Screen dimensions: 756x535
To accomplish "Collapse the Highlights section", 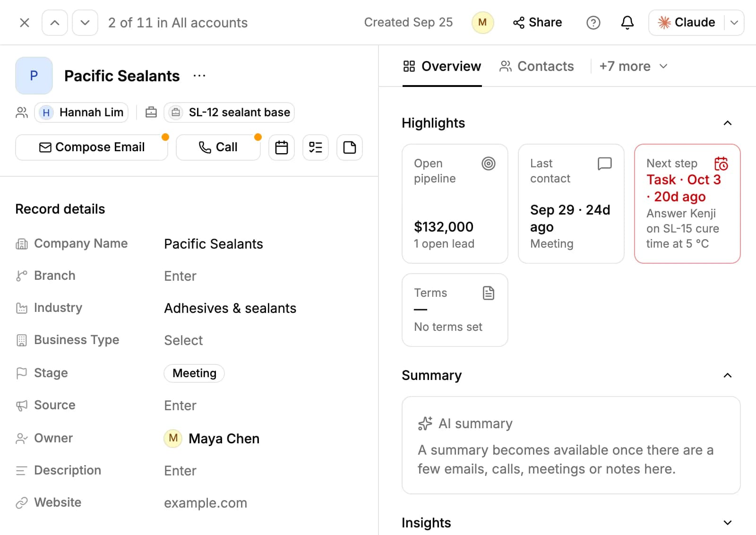I will 728,123.
